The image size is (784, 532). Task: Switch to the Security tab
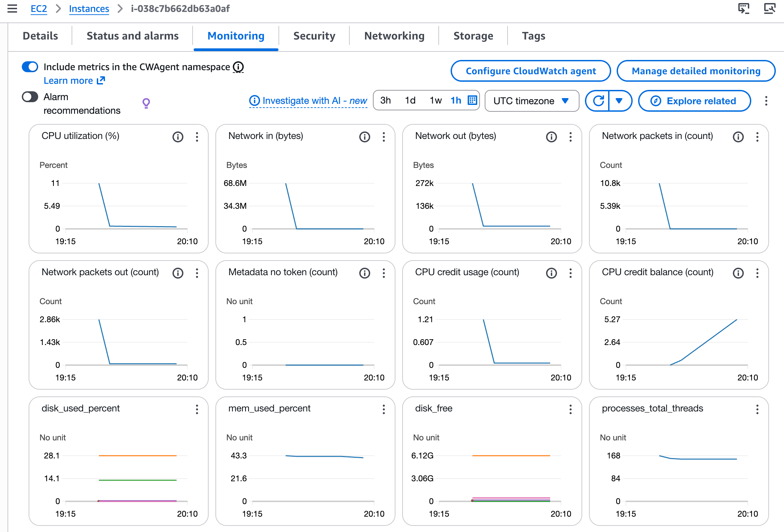[x=314, y=36]
